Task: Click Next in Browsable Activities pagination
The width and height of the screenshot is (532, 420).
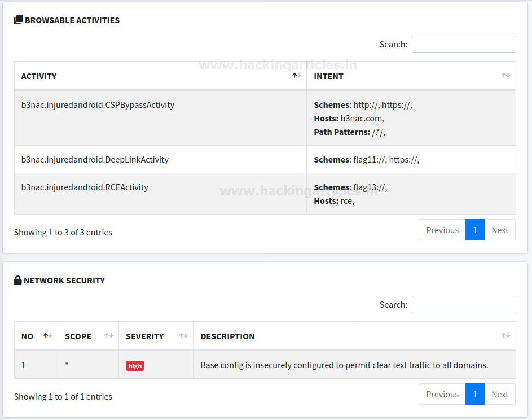Action: click(x=500, y=230)
